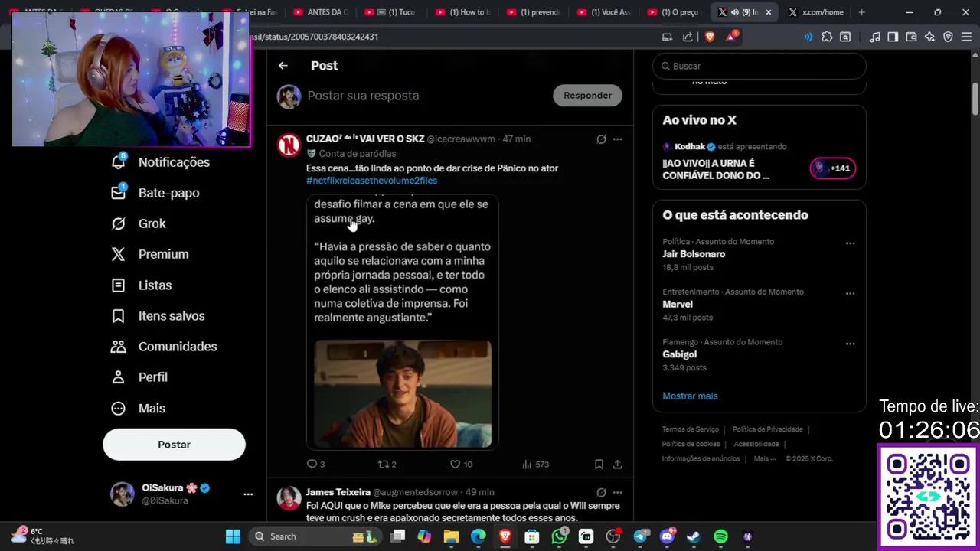This screenshot has width=980, height=551.
Task: Switch to the (1) How to b tab
Action: point(462,12)
